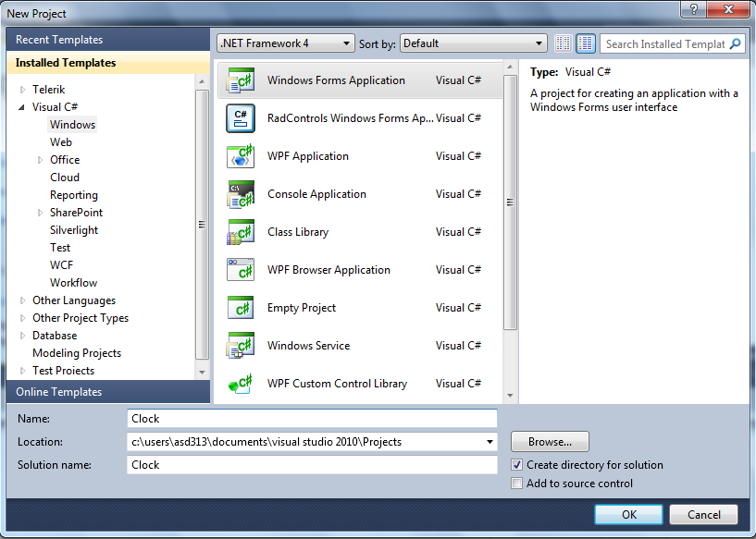This screenshot has width=756, height=539.
Task: Click the Solution name text field
Action: 312,465
